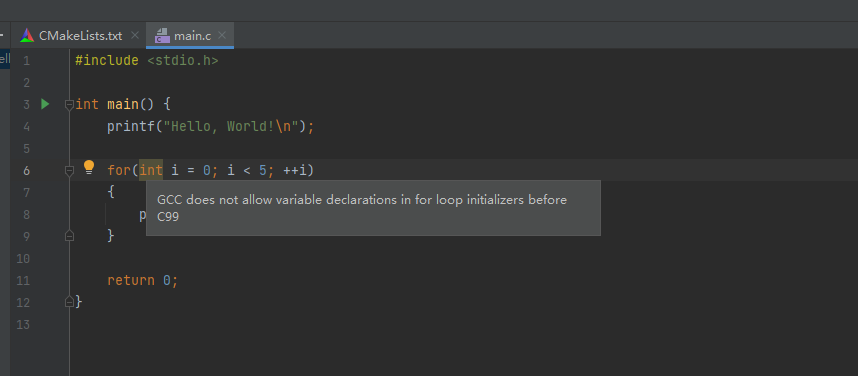The image size is (858, 376).
Task: Click the i < 5 loop condition
Action: coord(247,170)
